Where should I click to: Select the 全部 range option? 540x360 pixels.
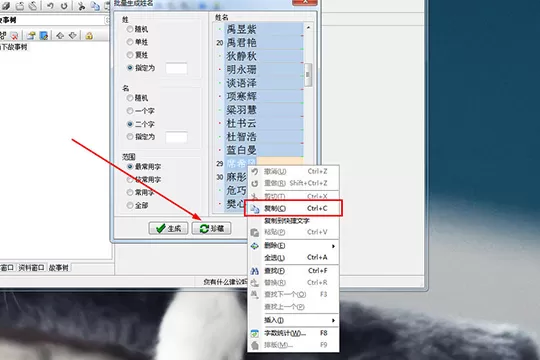[137, 206]
